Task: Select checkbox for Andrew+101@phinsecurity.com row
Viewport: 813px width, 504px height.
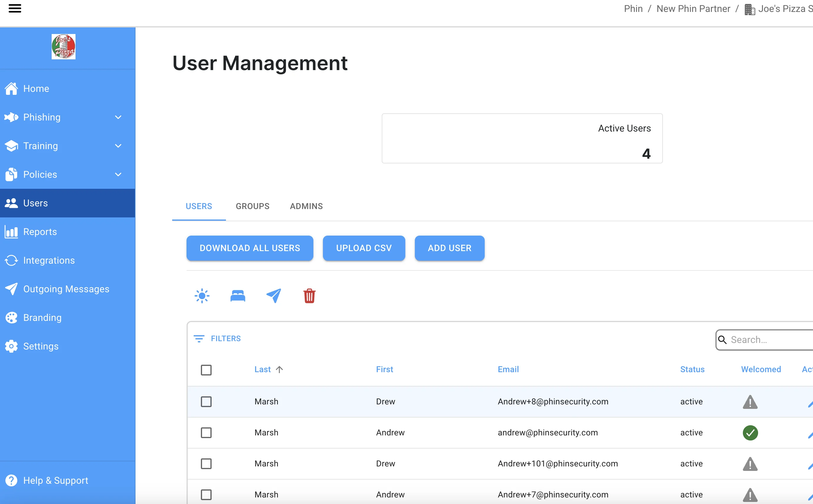Action: 206,464
